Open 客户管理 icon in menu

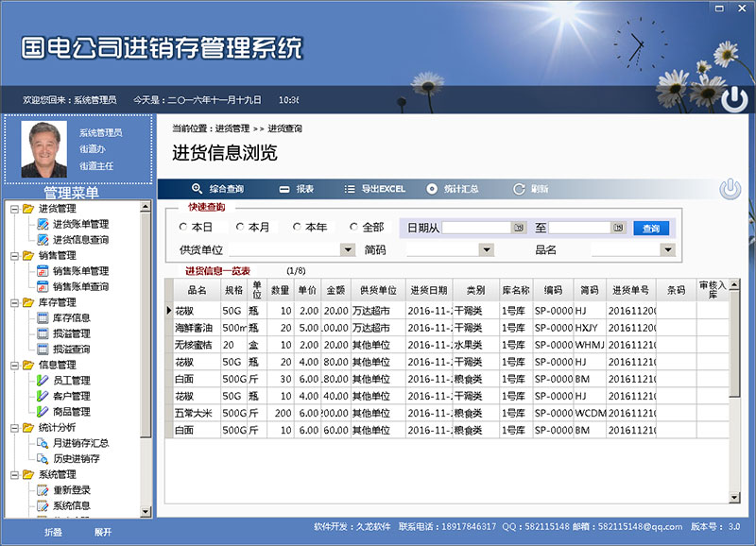pos(43,396)
